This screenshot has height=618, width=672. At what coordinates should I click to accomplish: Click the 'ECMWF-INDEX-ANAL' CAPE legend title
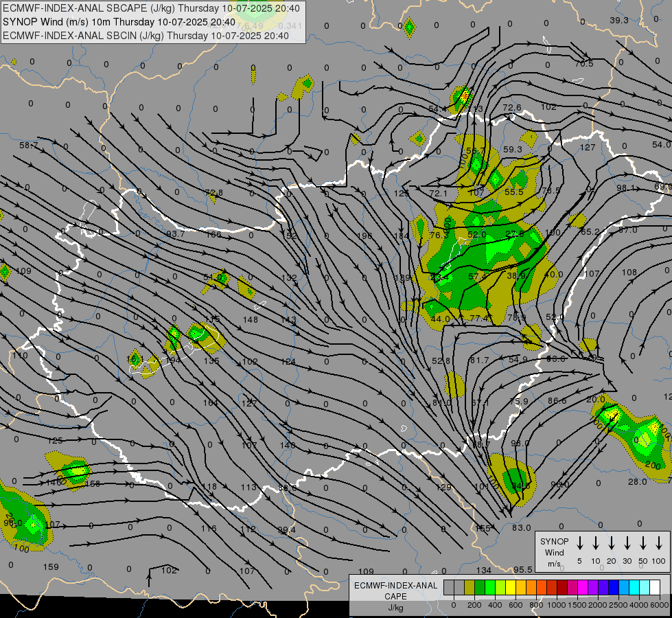(395, 586)
